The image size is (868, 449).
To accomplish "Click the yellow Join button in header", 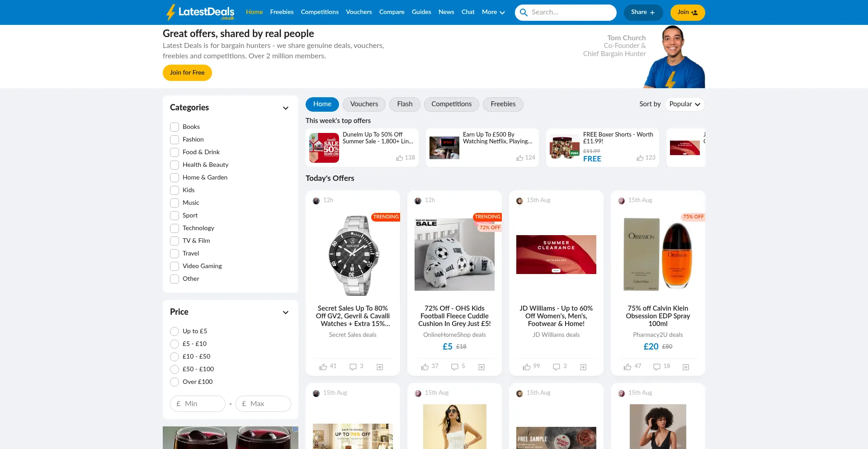I will pyautogui.click(x=688, y=13).
